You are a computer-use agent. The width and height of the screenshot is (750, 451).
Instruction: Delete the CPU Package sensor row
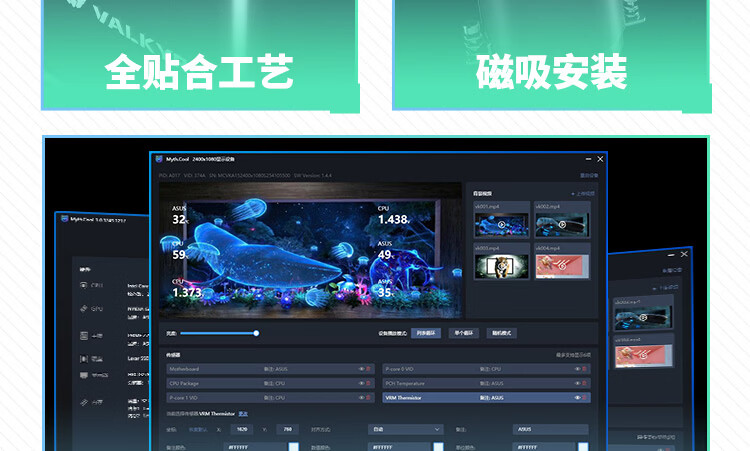click(x=368, y=384)
